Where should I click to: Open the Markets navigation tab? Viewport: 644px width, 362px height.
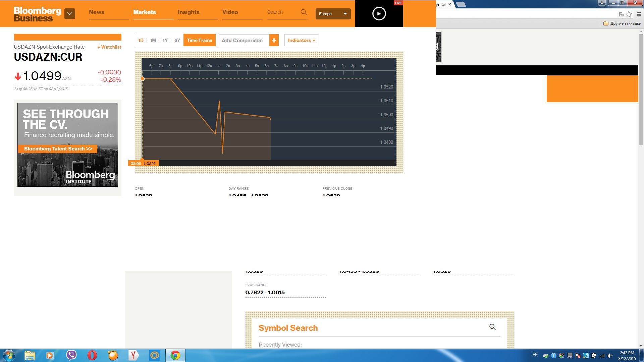coord(145,12)
